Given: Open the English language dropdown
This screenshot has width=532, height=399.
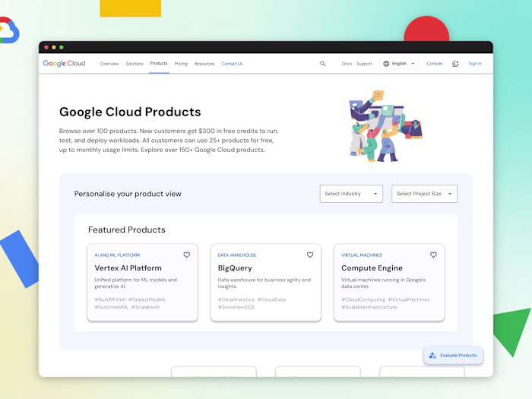Looking at the screenshot, I should click(399, 63).
